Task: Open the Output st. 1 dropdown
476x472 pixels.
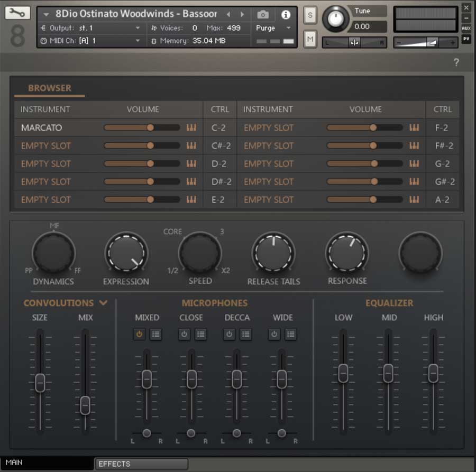Action: coord(90,28)
